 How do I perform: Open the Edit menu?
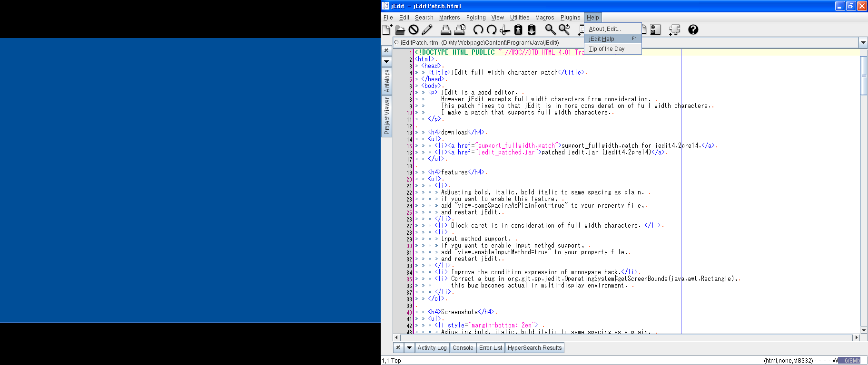click(404, 18)
